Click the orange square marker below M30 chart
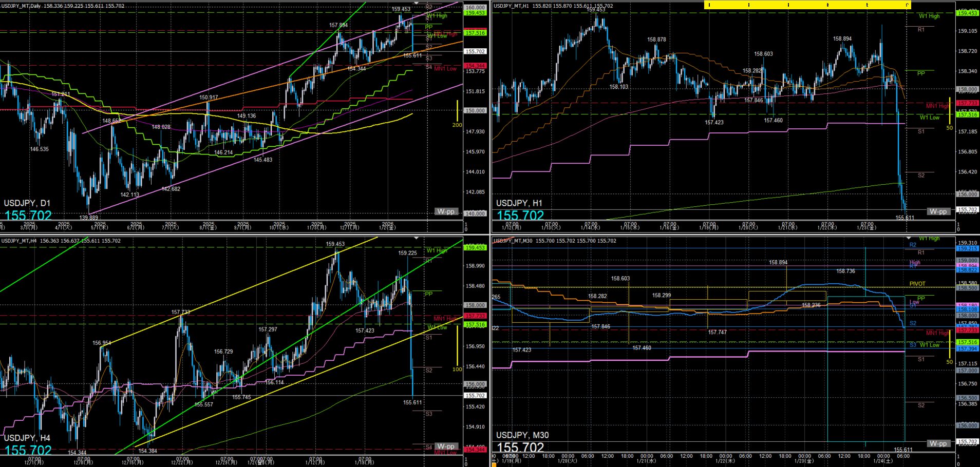980x467 pixels. coord(494,464)
